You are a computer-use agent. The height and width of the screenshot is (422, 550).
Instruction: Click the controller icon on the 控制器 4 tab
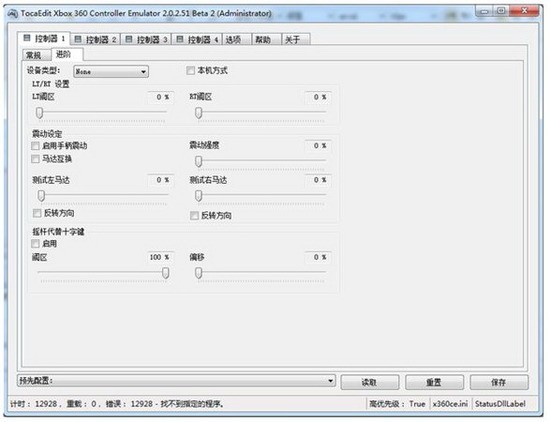pyautogui.click(x=180, y=39)
